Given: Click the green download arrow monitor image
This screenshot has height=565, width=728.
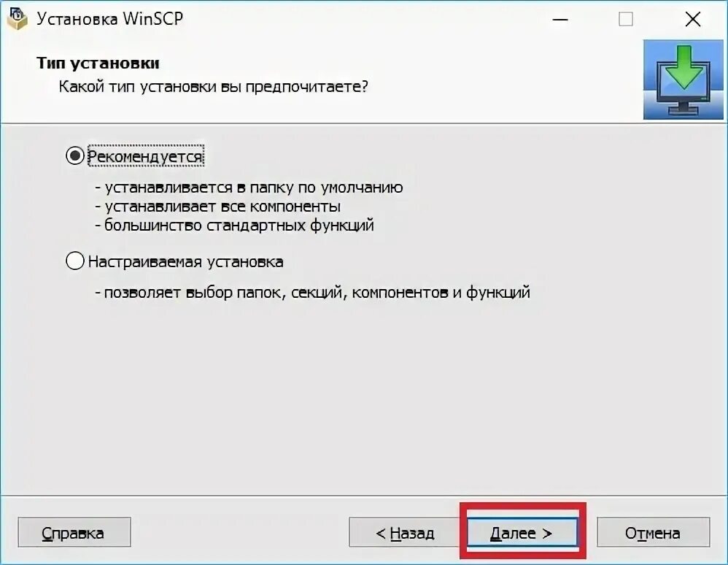Looking at the screenshot, I should [683, 80].
